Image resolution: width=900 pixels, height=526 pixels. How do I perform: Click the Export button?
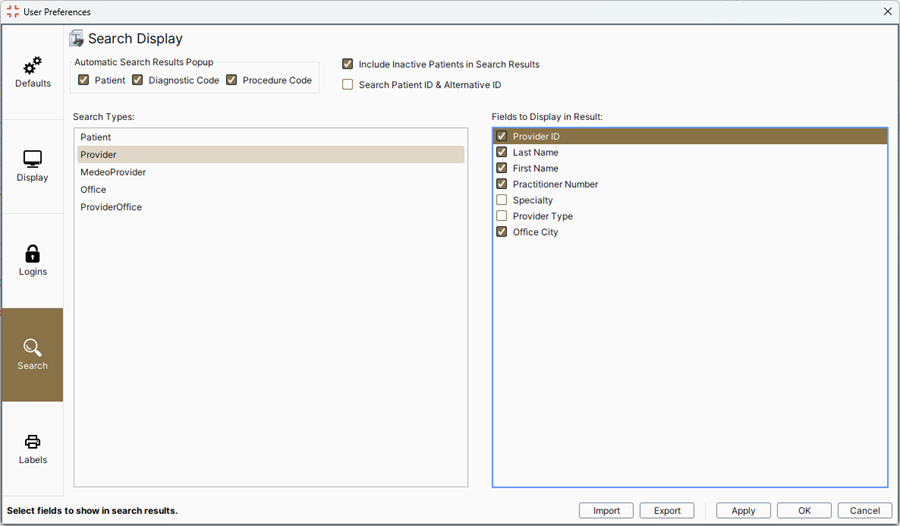tap(667, 510)
